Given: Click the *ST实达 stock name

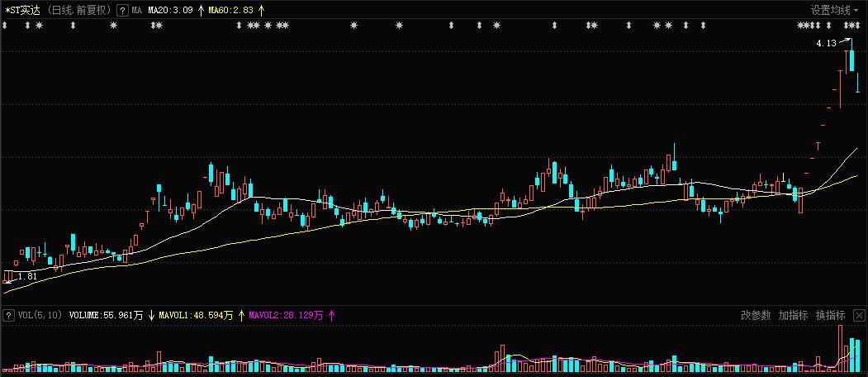Looking at the screenshot, I should coord(22,11).
